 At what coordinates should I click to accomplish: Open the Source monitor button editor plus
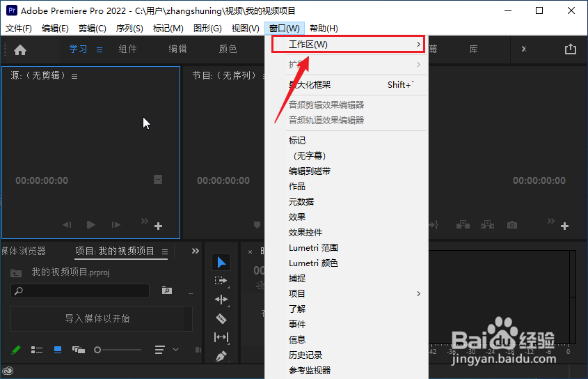158,226
